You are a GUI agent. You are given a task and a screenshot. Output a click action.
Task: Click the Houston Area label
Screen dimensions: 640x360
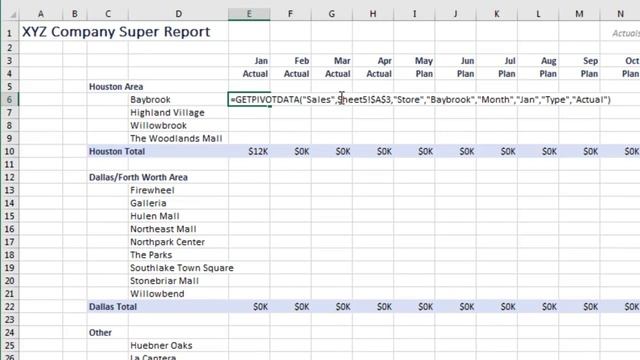point(116,87)
